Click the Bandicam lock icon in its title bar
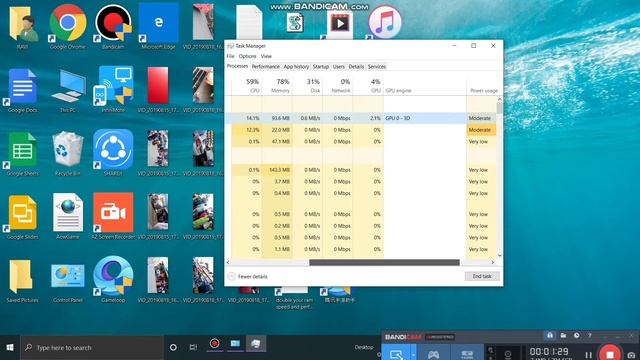This screenshot has height=360, width=640. point(550,336)
